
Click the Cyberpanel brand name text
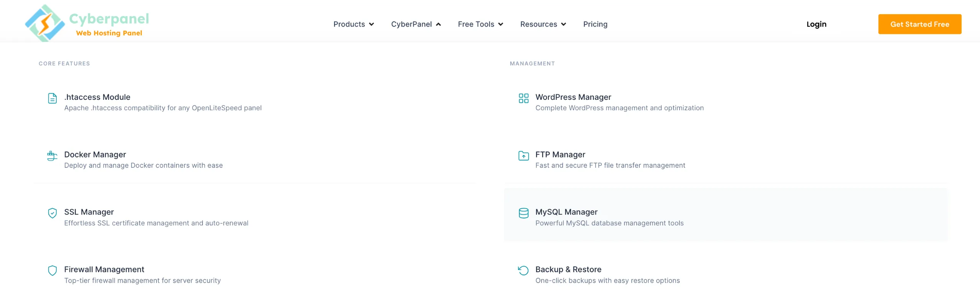(109, 19)
